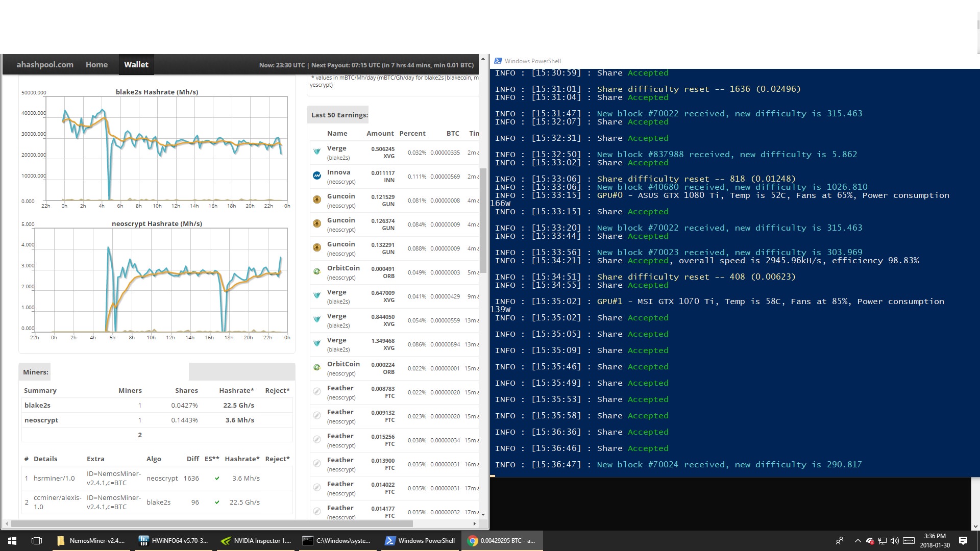This screenshot has height=551, width=980.
Task: Click the BTC column header in Last 50 Earnings
Action: pos(453,134)
